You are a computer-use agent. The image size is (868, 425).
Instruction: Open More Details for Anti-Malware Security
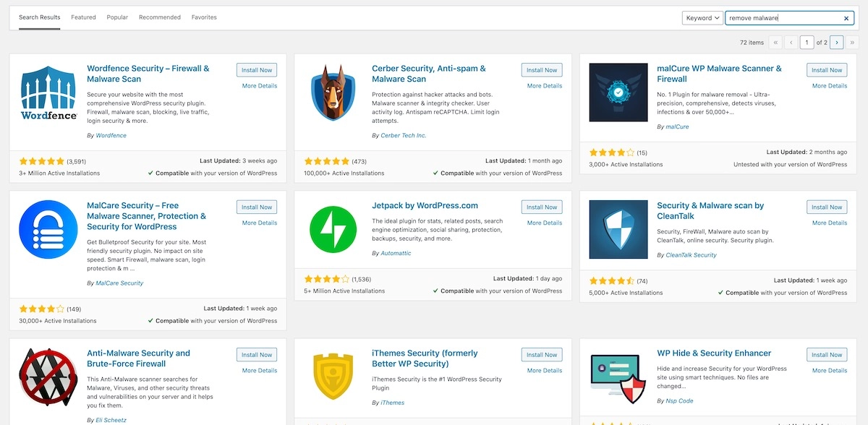(260, 371)
